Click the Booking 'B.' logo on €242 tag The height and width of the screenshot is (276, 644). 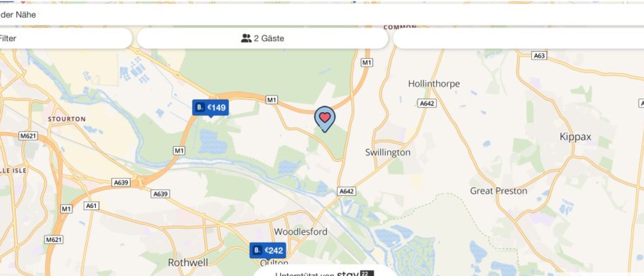257,251
